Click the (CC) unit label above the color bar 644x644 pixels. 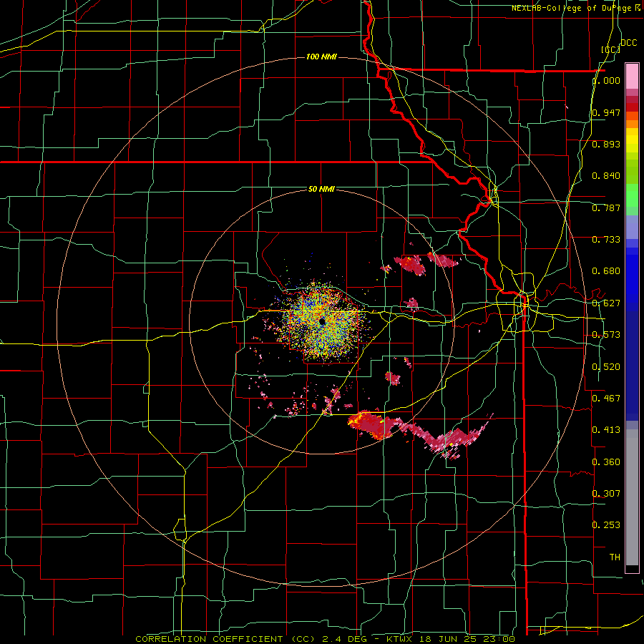[610, 49]
